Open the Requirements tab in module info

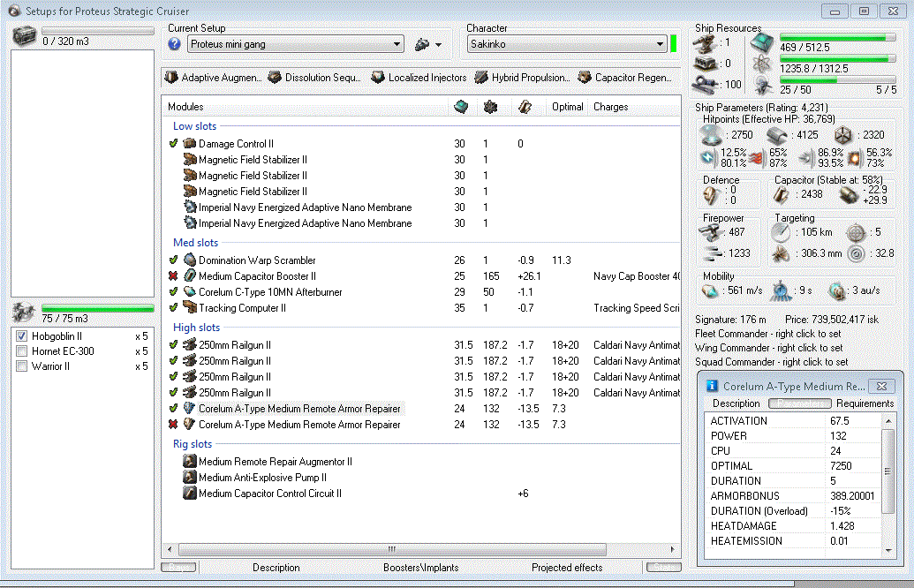coord(865,403)
